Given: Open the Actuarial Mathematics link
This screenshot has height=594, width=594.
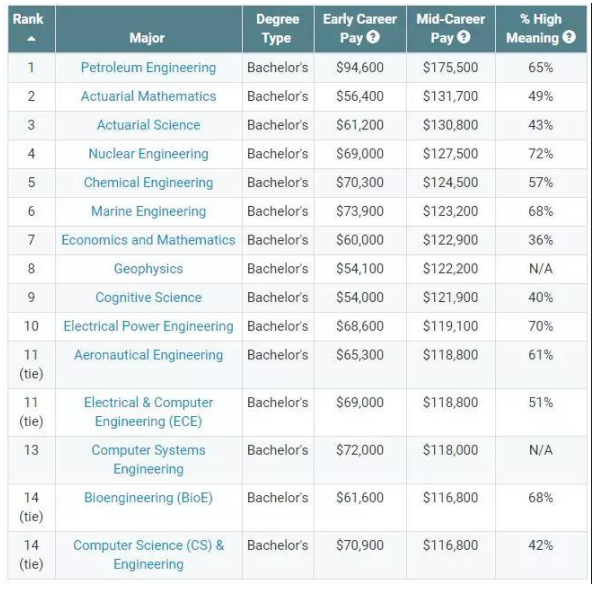Looking at the screenshot, I should click(x=148, y=96).
